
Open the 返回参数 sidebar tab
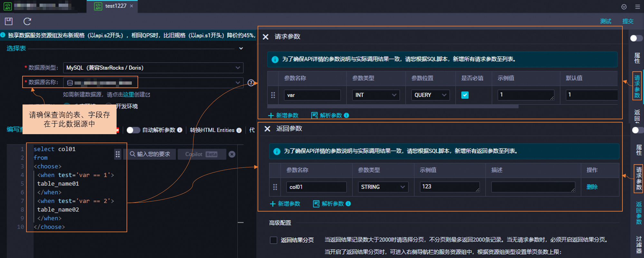tap(639, 213)
